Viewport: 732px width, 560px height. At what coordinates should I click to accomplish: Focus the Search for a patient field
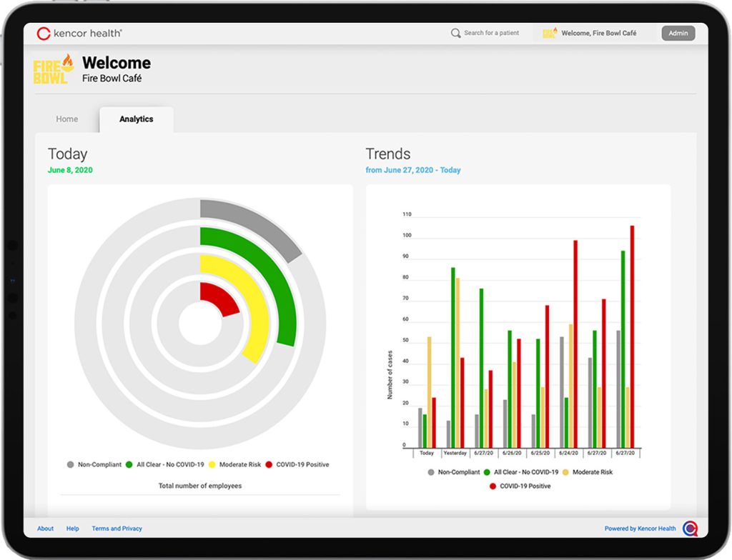pyautogui.click(x=491, y=33)
